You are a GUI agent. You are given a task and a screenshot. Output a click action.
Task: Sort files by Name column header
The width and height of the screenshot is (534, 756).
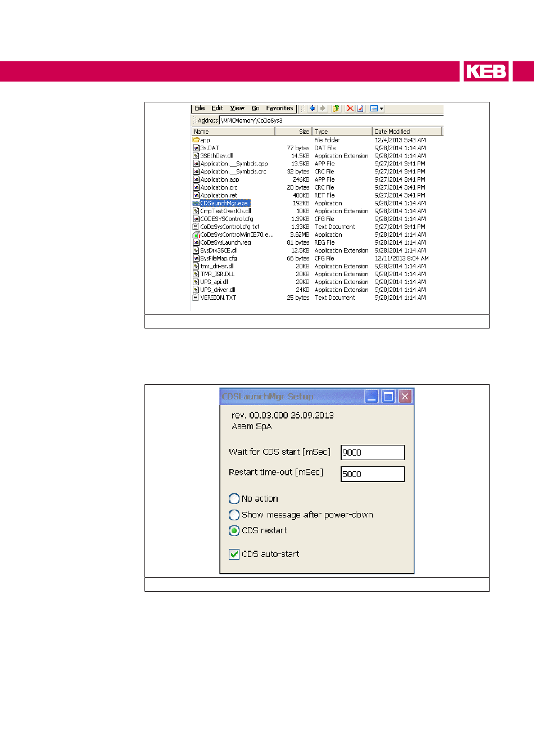pos(233,132)
